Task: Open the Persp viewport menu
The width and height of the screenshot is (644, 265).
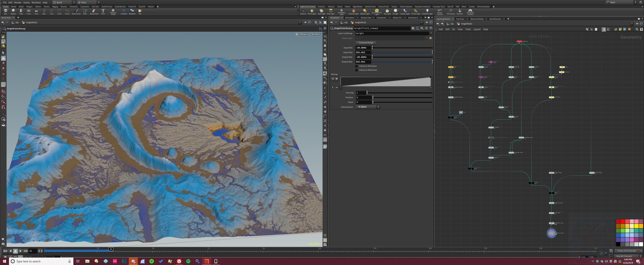Action: point(304,34)
